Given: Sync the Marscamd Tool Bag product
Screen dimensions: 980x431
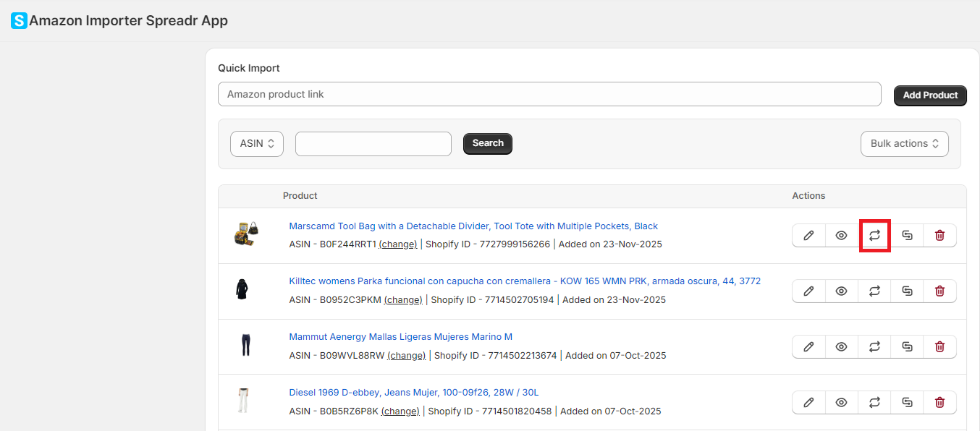Looking at the screenshot, I should click(874, 235).
